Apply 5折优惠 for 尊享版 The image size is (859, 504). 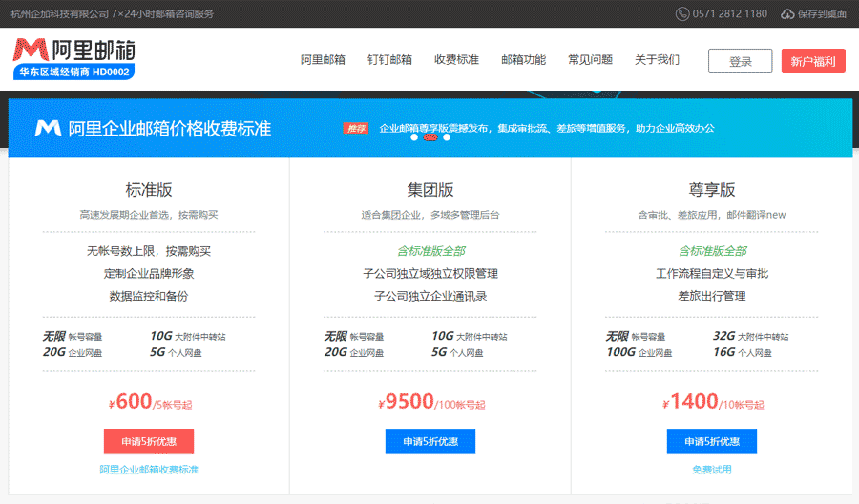(x=712, y=441)
